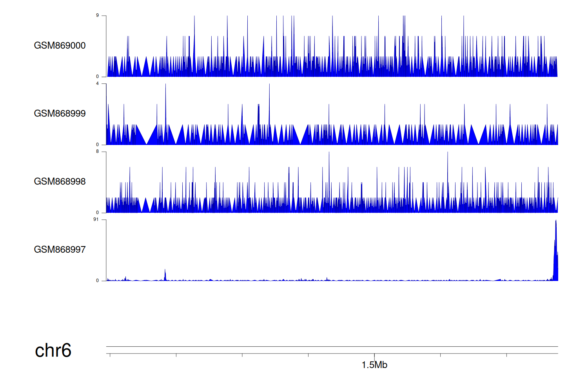Click the zero baseline label of GSM868997
The height and width of the screenshot is (384, 588).
click(97, 281)
